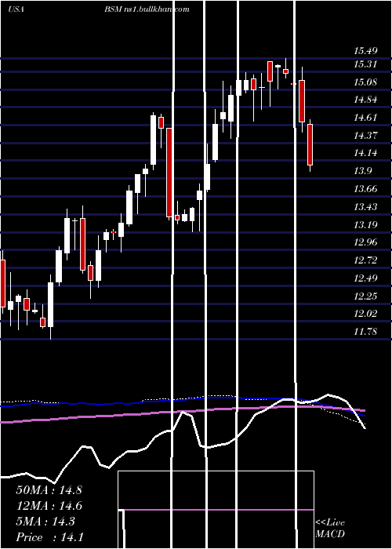Click the 5MA : 14.3 readout
Screen dimensions: 392x549
click(45, 522)
